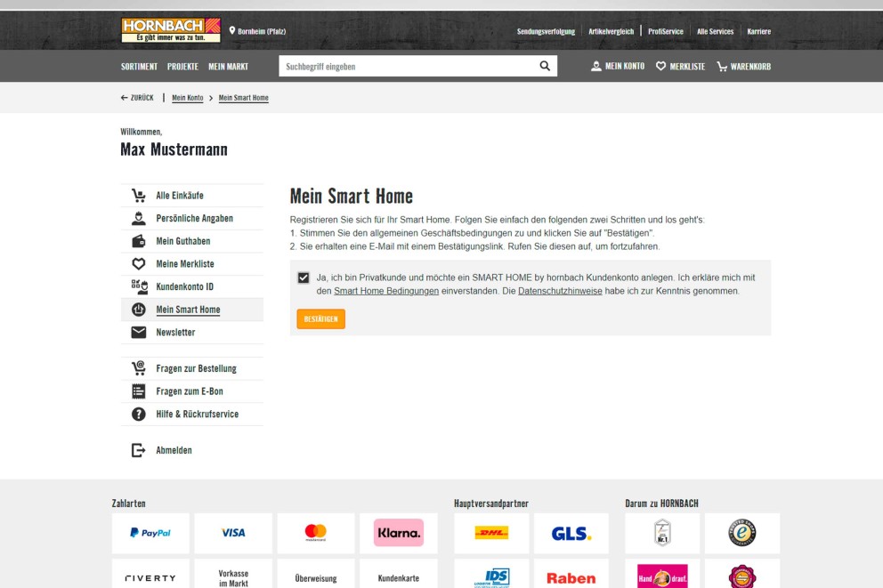Click the Mastercard payment logo

coord(316,533)
